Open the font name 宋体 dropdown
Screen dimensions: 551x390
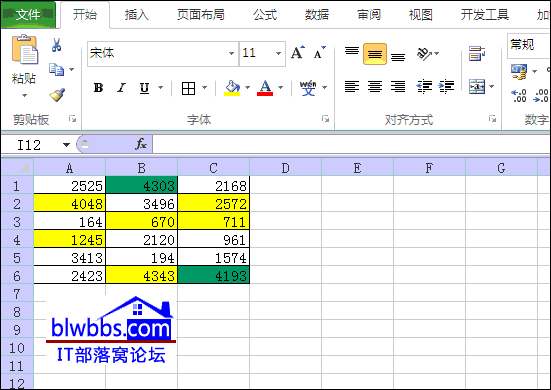231,53
